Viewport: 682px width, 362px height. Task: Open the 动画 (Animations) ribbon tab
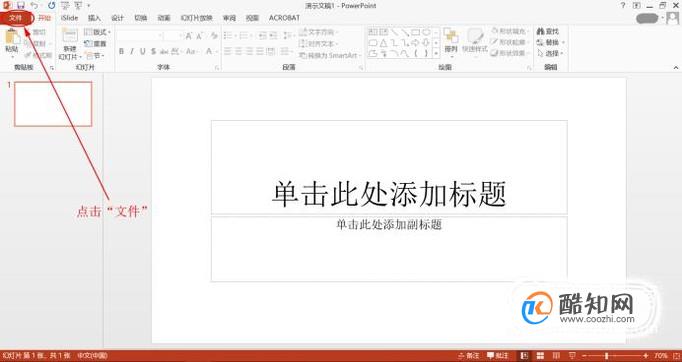coord(164,18)
